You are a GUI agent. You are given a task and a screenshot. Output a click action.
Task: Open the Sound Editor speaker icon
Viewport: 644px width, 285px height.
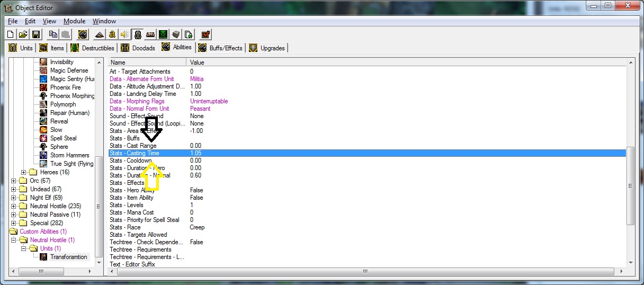[124, 34]
